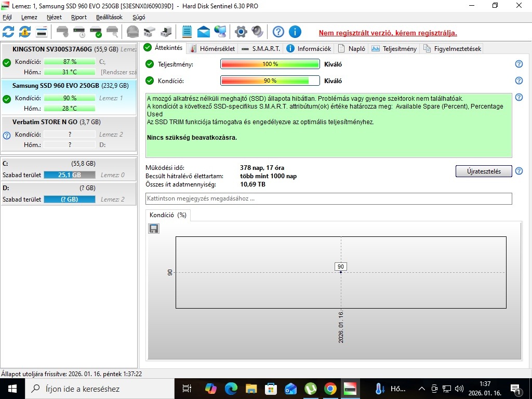Select the C: partition entry
This screenshot has width=532, height=399.
point(69,169)
